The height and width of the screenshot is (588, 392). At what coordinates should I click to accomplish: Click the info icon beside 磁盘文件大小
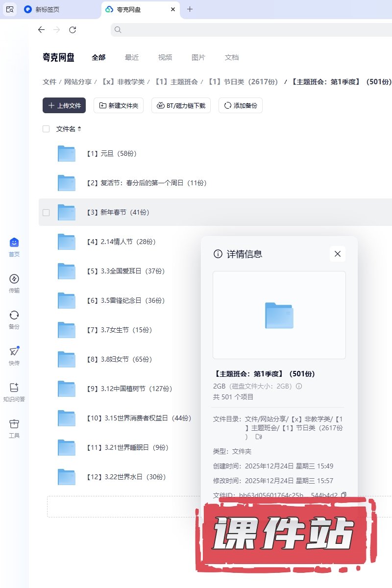[299, 386]
